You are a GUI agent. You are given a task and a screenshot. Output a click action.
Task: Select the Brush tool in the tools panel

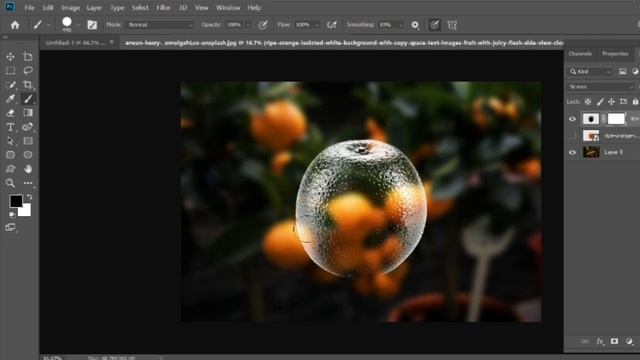click(x=28, y=98)
